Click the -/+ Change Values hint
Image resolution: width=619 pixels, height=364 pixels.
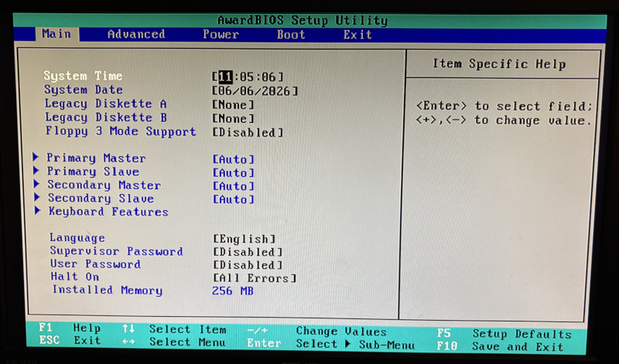(316, 331)
